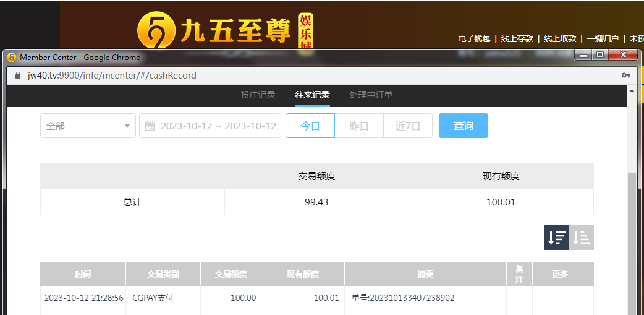Open 线上存款 in the main site menu

517,38
